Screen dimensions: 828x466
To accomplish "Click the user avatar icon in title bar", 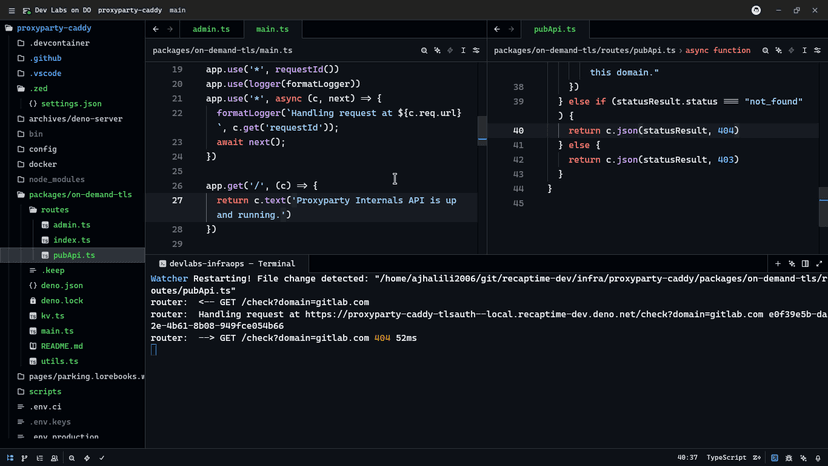I will click(756, 10).
